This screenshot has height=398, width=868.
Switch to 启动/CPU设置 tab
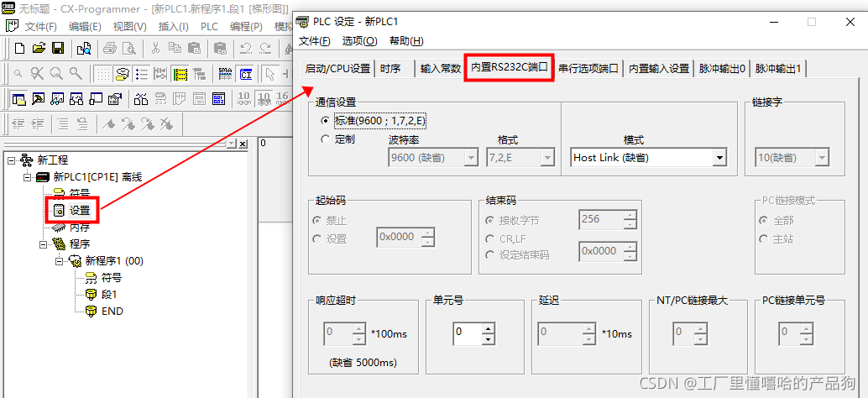[337, 69]
